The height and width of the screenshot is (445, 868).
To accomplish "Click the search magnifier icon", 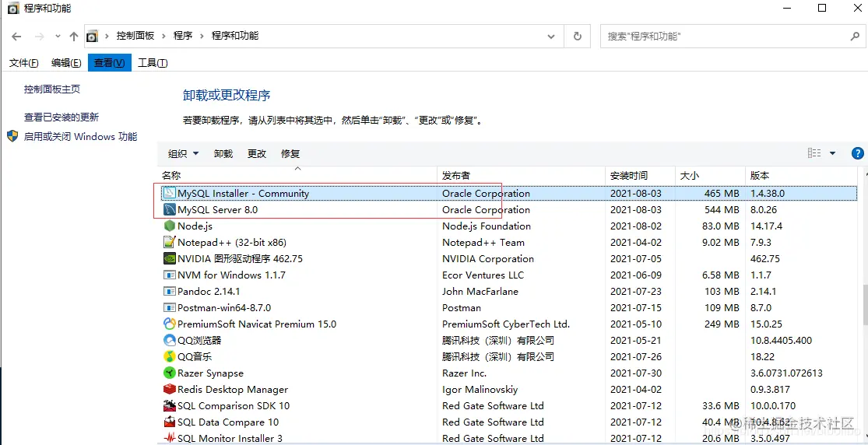I will (854, 36).
